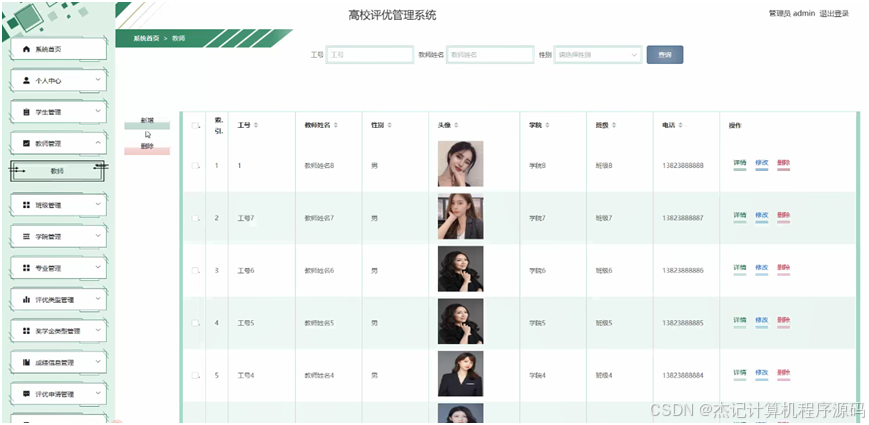Click the person icon for 个人中心
Image resolution: width=869 pixels, height=425 pixels.
26,80
